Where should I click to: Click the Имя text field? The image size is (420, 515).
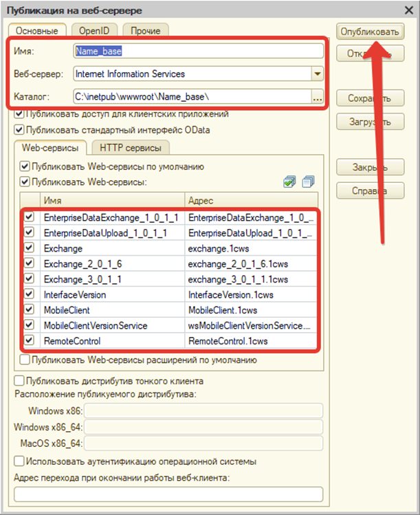coord(198,51)
